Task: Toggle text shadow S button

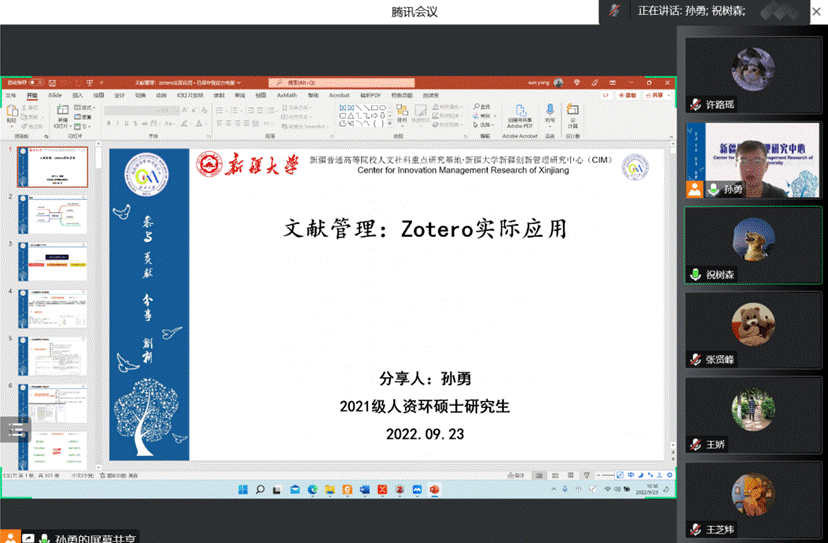Action: coord(136,124)
